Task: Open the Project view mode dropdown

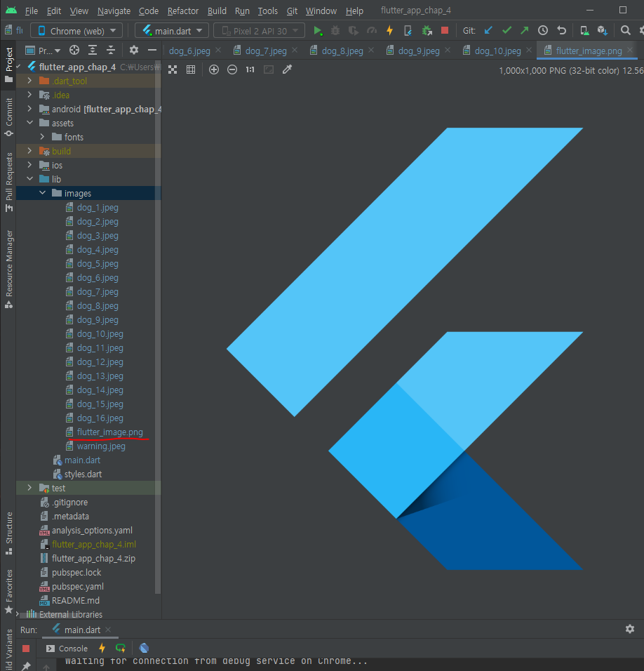Action: click(43, 51)
